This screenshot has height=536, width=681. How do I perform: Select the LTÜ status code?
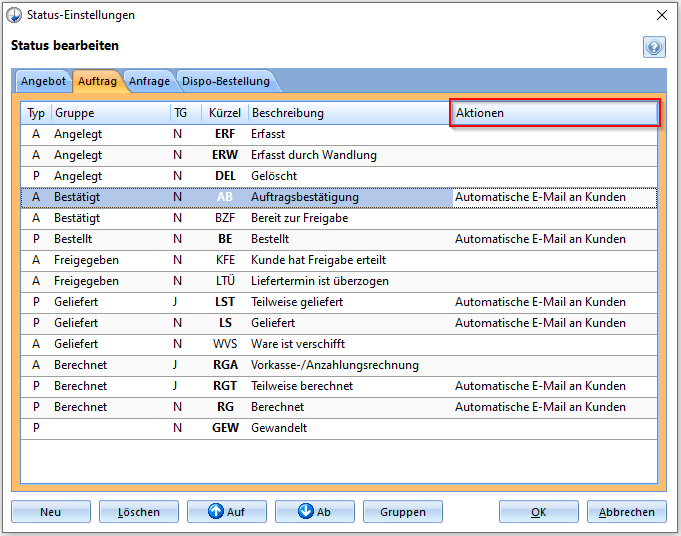tap(225, 281)
